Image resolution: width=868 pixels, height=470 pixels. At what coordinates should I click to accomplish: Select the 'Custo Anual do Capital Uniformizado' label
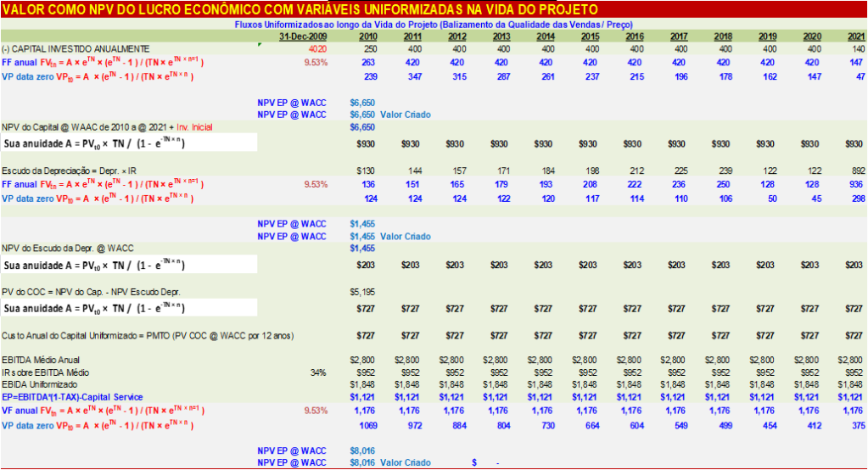coord(148,337)
